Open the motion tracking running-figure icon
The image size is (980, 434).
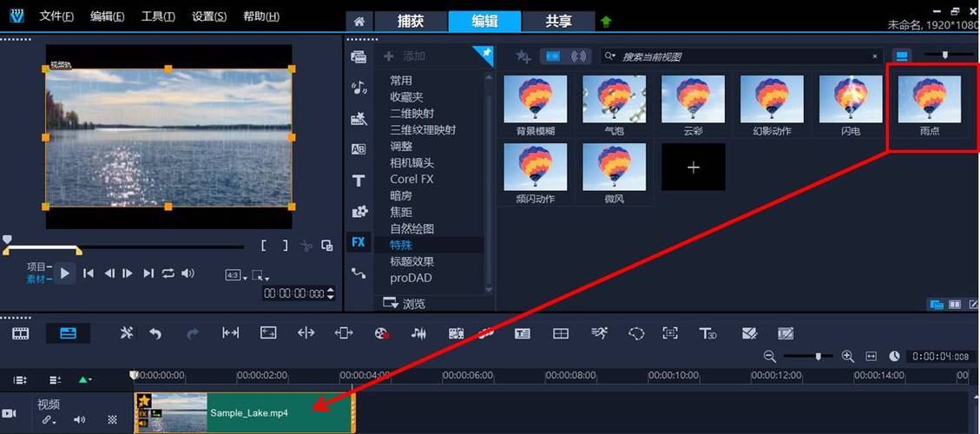(x=599, y=333)
